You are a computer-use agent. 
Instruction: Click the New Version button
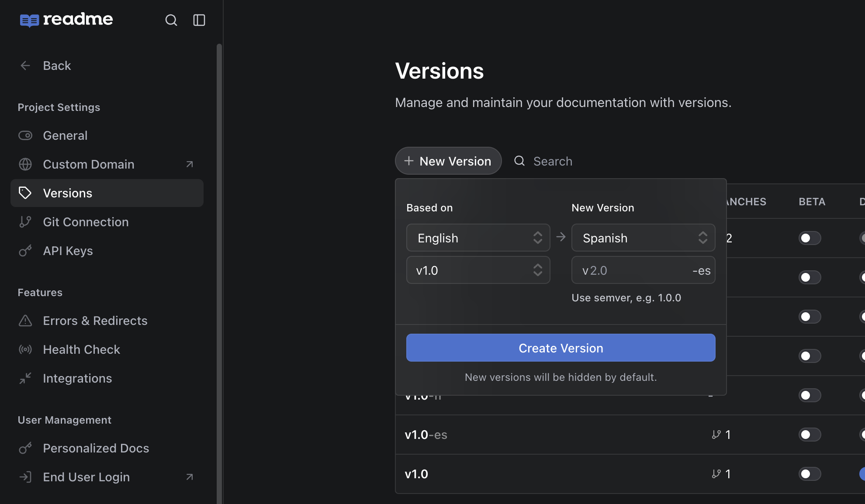(448, 161)
